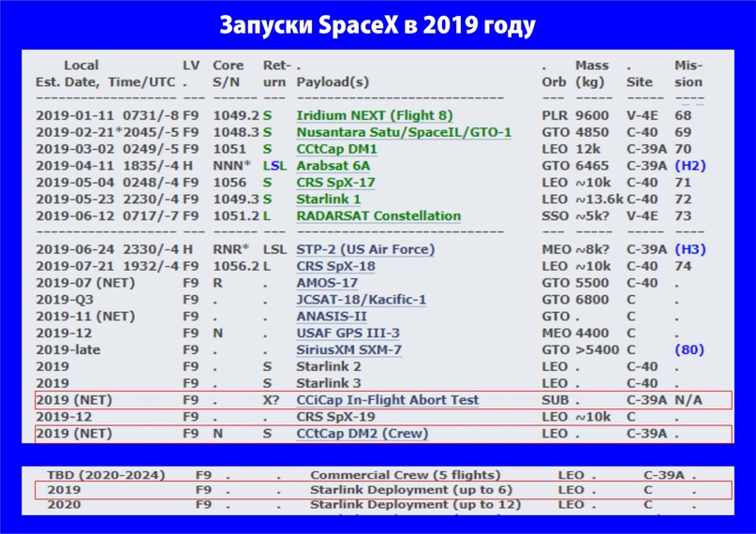
Task: Click the AMOS-17 payload link
Action: (327, 283)
